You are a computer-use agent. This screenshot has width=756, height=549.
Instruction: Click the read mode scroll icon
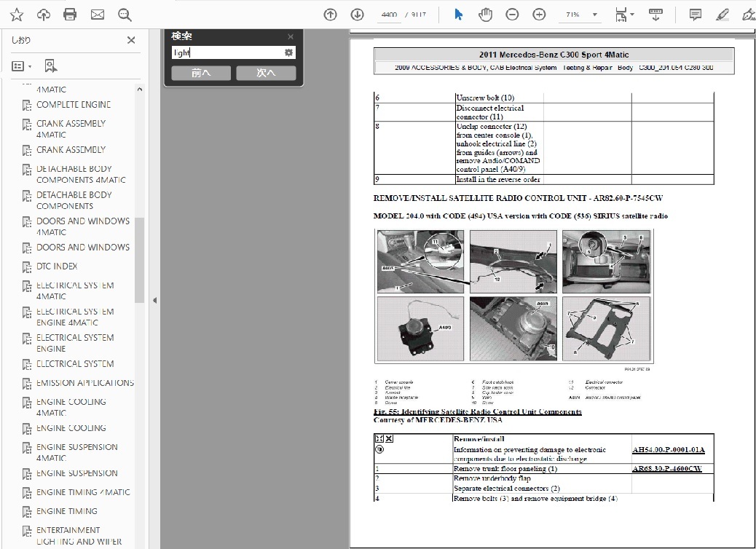(655, 15)
